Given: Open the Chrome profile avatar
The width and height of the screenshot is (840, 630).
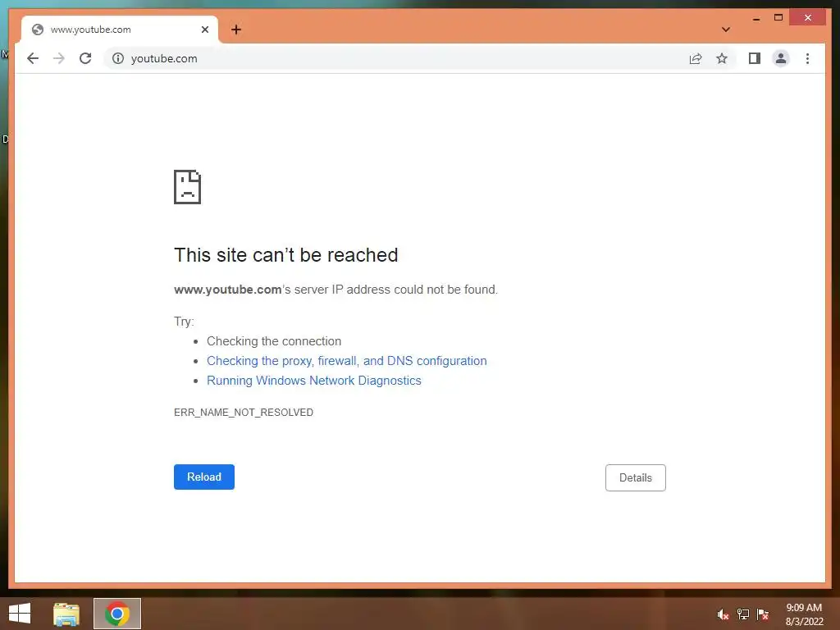Looking at the screenshot, I should pos(781,58).
